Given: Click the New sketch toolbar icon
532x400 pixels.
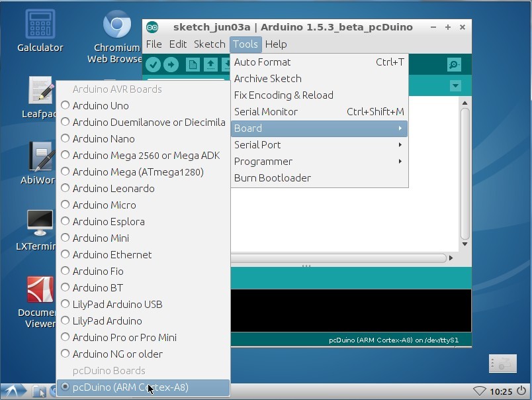Looking at the screenshot, I should click(193, 64).
